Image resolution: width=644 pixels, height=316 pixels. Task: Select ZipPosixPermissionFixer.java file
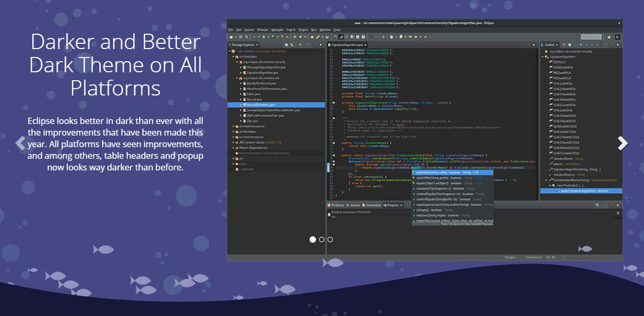pyautogui.click(x=266, y=116)
